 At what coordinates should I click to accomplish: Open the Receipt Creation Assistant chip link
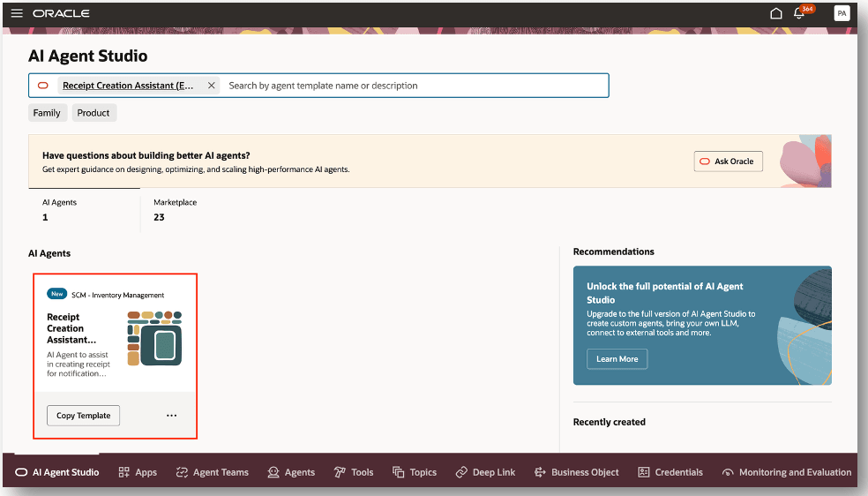coord(128,86)
